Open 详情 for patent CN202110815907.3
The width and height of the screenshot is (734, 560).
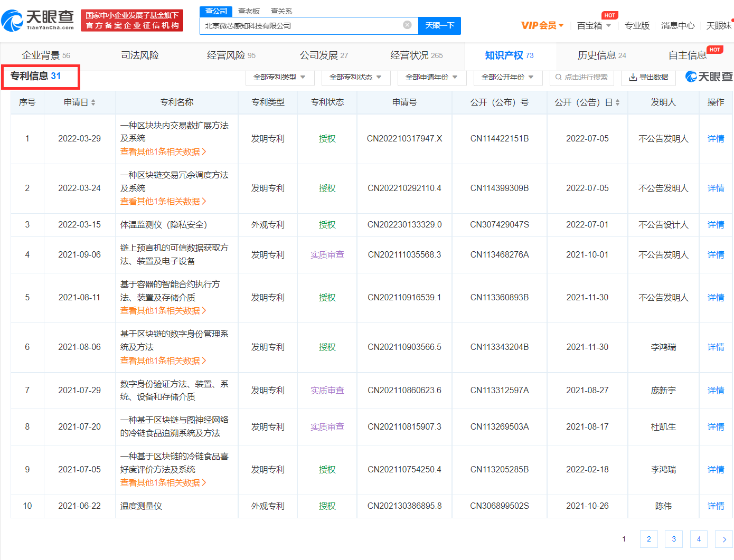click(x=716, y=427)
